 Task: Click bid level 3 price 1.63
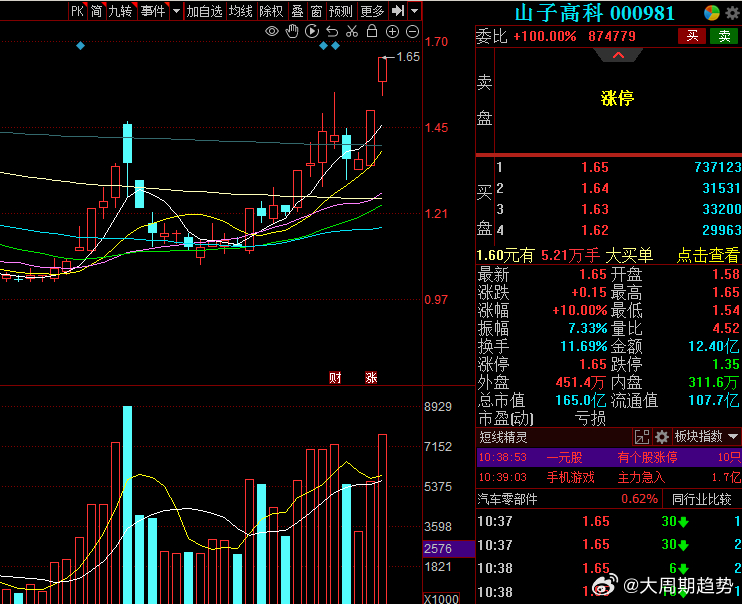tap(595, 209)
